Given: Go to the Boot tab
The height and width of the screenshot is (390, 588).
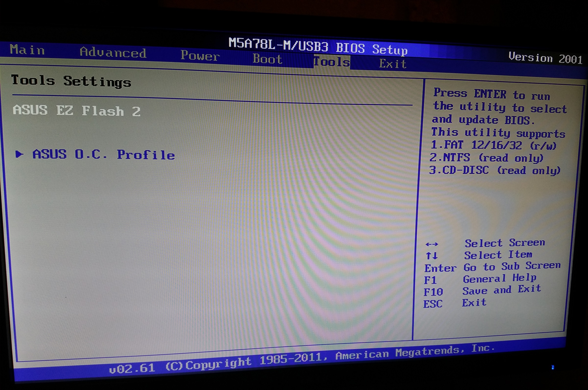Looking at the screenshot, I should click(x=267, y=59).
